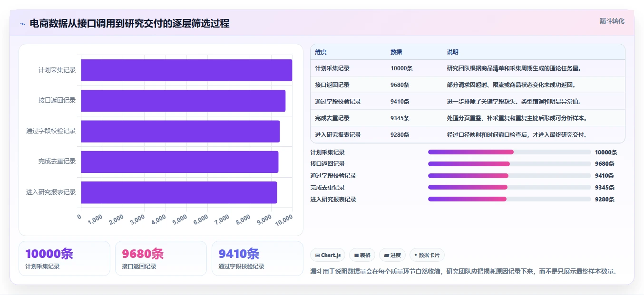644x295 pixels.
Task: Click the 接口返回记录 progress bar
Action: coord(509,164)
